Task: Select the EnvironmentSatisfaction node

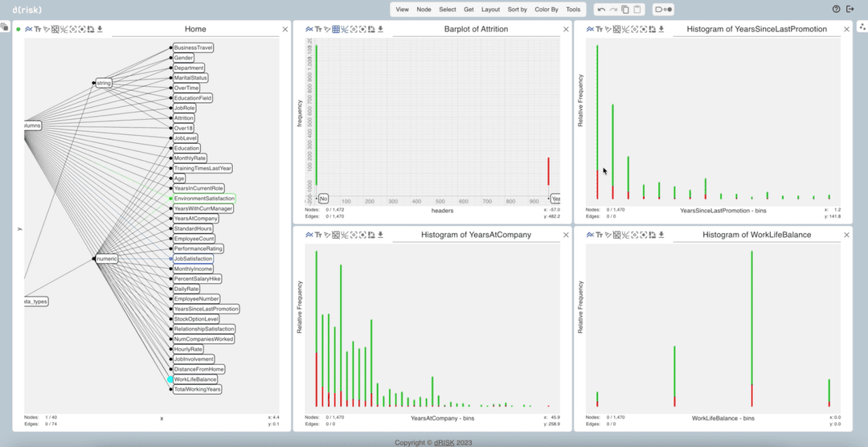Action: (x=204, y=199)
